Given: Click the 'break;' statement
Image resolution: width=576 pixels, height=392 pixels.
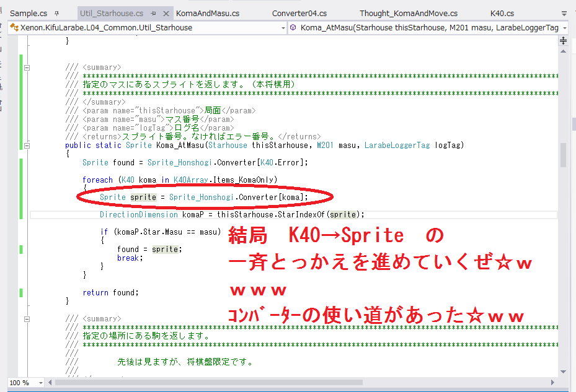Looking at the screenshot, I should [x=130, y=258].
